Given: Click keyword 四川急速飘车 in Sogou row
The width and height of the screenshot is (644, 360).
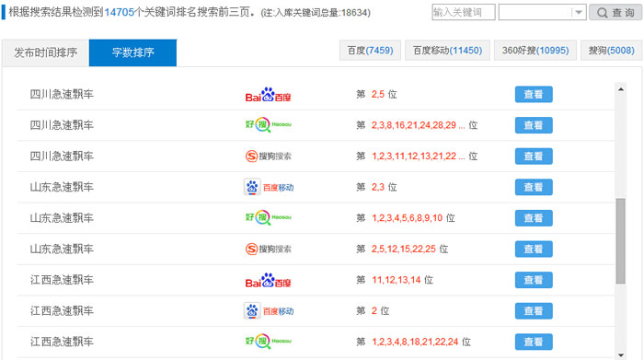Looking at the screenshot, I should (62, 157).
